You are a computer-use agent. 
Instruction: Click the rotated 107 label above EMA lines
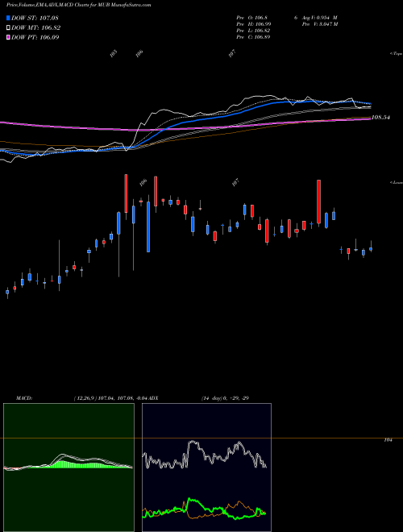point(231,54)
